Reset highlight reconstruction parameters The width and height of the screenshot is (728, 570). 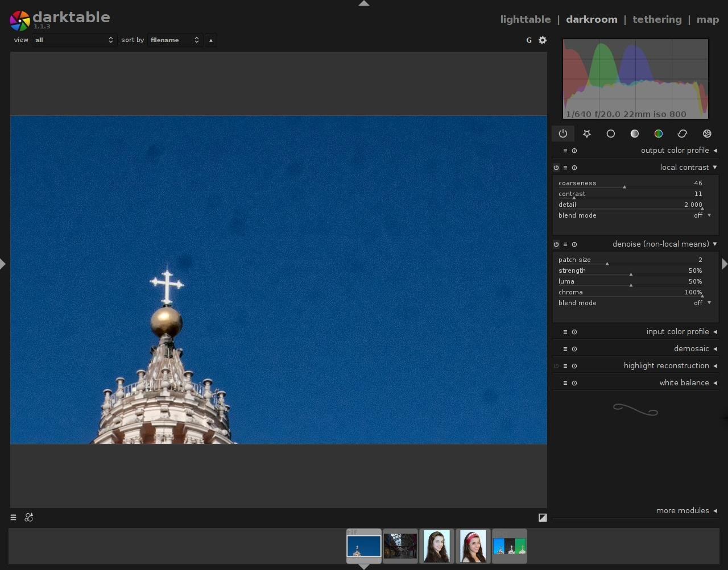click(x=574, y=366)
